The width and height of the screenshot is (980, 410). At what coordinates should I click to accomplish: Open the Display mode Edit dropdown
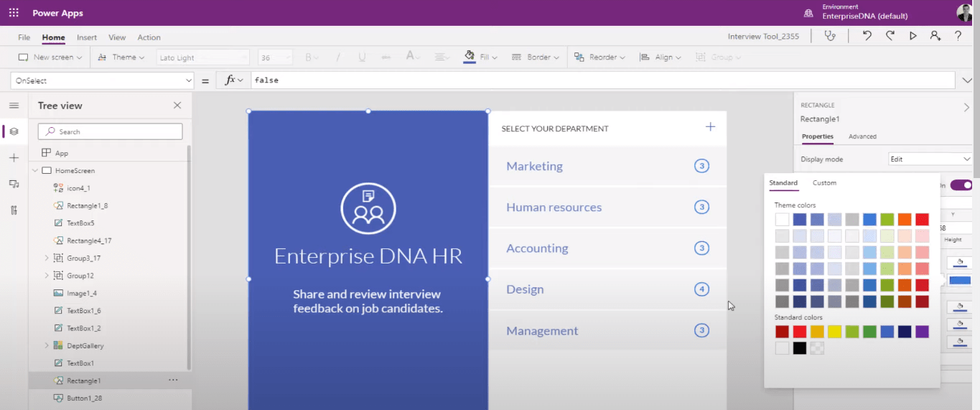coord(930,159)
